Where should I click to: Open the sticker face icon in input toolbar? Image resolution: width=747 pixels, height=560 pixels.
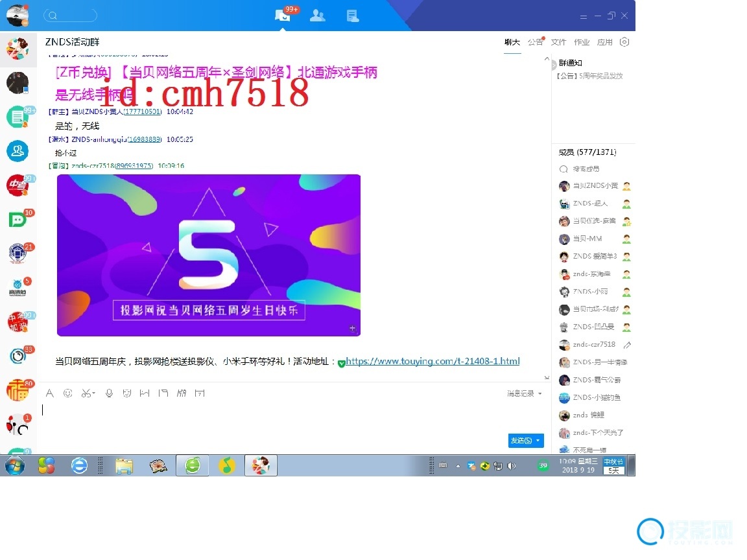(x=126, y=393)
